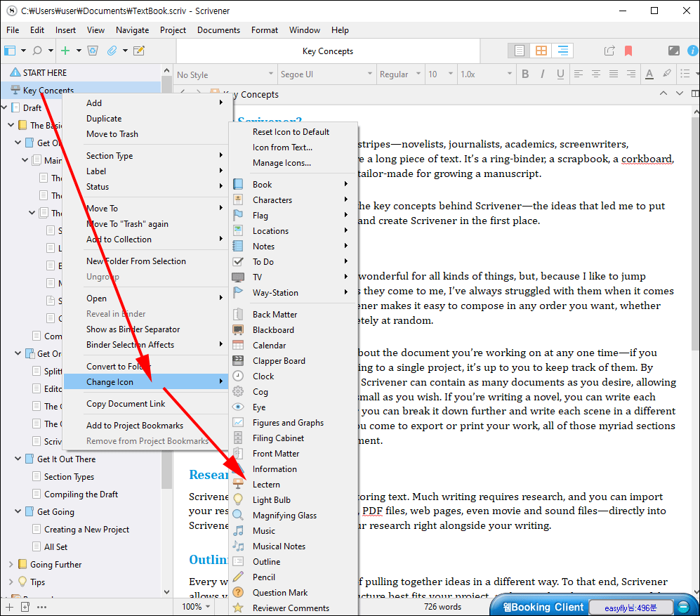Click the Compile export icon
This screenshot has width=700, height=616.
click(609, 51)
